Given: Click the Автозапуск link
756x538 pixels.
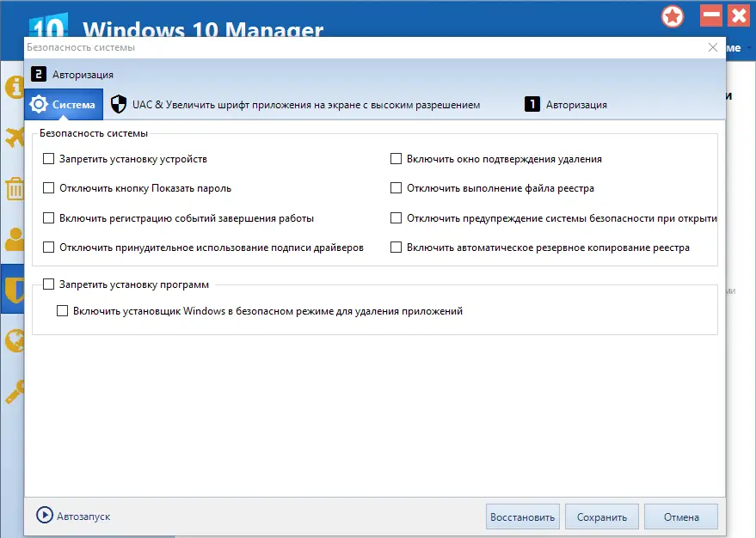Looking at the screenshot, I should click(83, 517).
